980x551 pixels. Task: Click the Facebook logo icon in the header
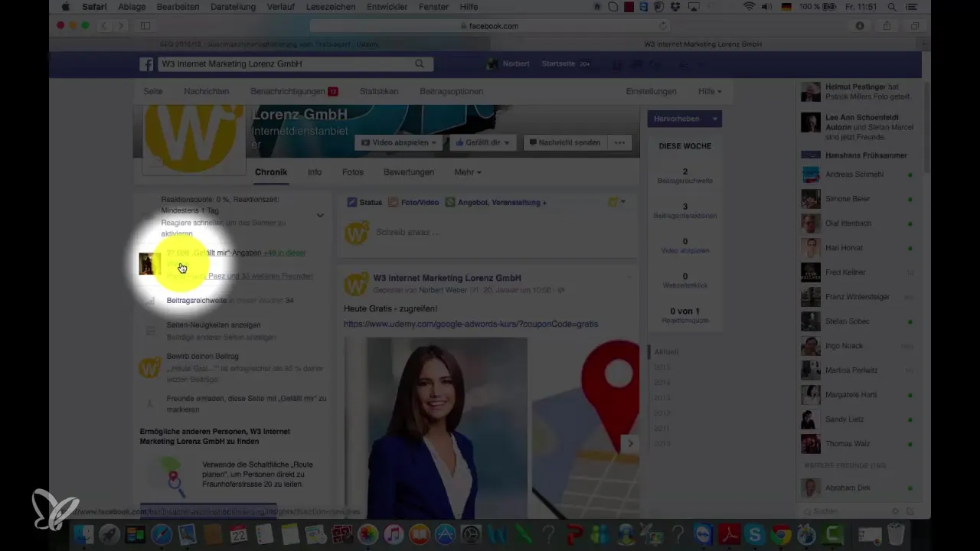(146, 64)
